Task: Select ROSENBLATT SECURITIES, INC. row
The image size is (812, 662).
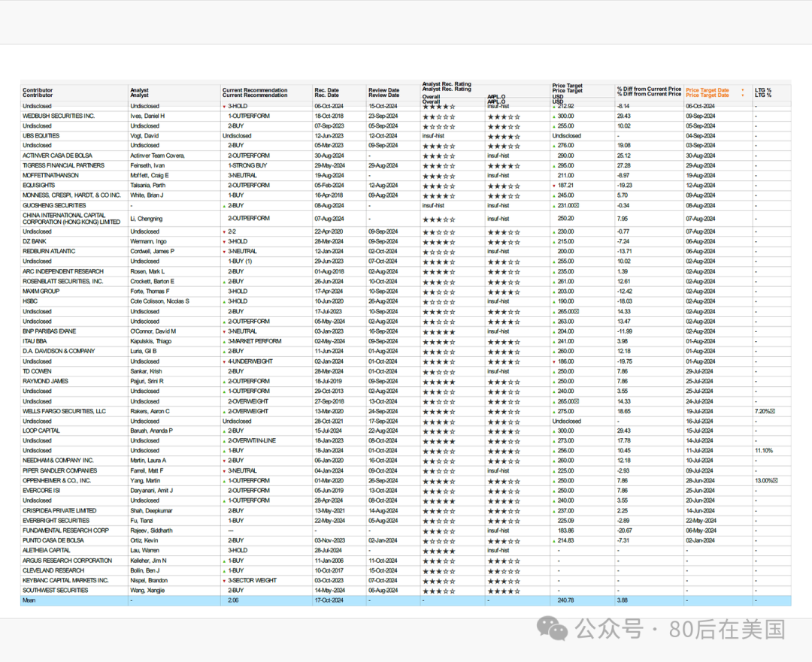Action: pos(405,282)
